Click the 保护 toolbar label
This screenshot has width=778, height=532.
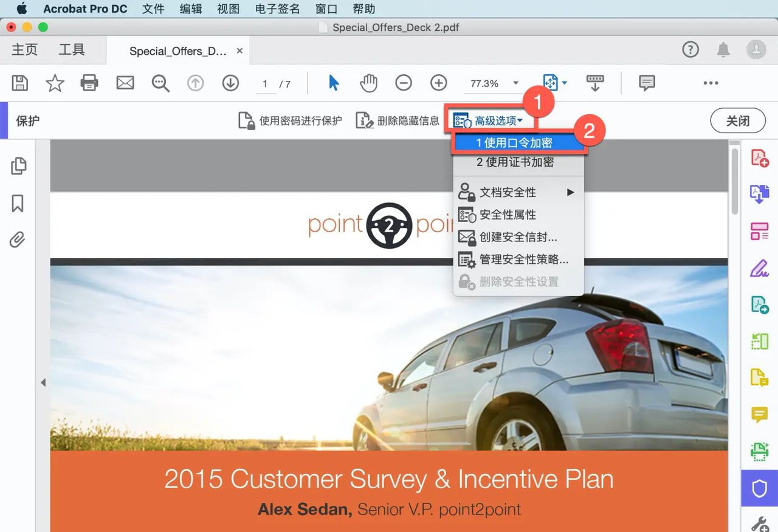(x=28, y=121)
